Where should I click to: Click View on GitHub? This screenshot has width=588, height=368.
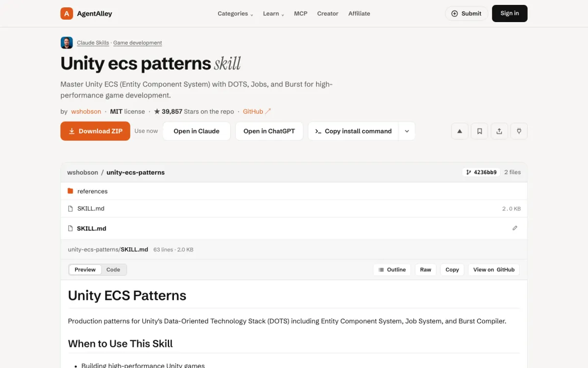pyautogui.click(x=494, y=269)
